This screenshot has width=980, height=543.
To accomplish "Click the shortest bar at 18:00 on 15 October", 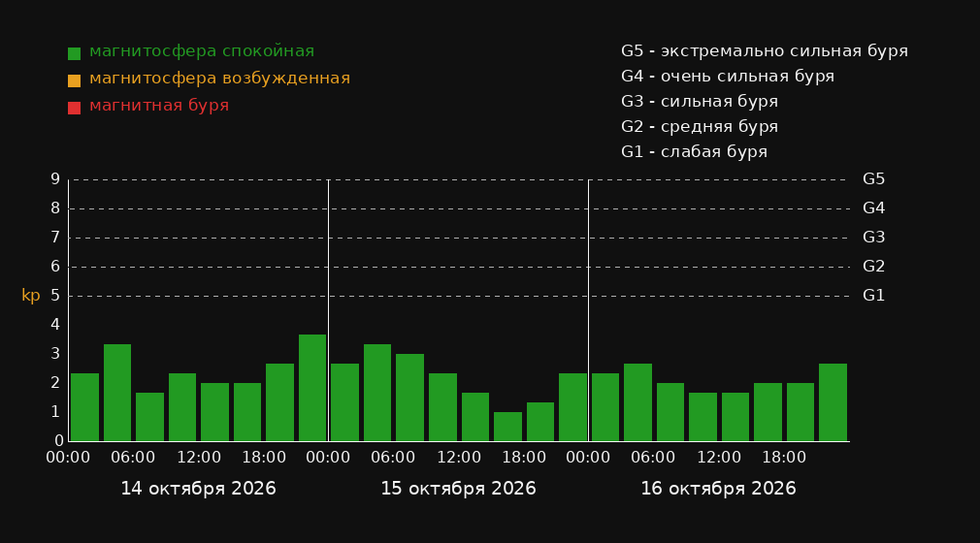I will pyautogui.click(x=507, y=427).
